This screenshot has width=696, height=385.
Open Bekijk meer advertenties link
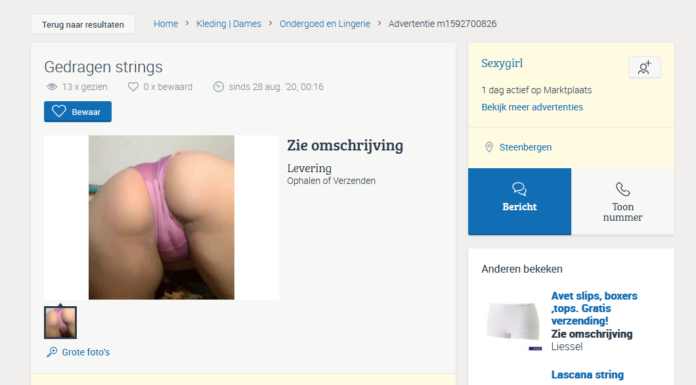(532, 107)
